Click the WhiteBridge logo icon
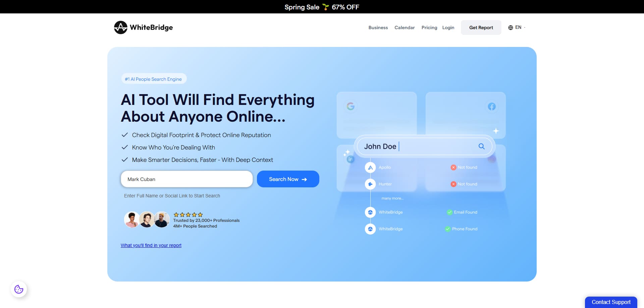Screen dimensions: 644x308 coord(121,27)
